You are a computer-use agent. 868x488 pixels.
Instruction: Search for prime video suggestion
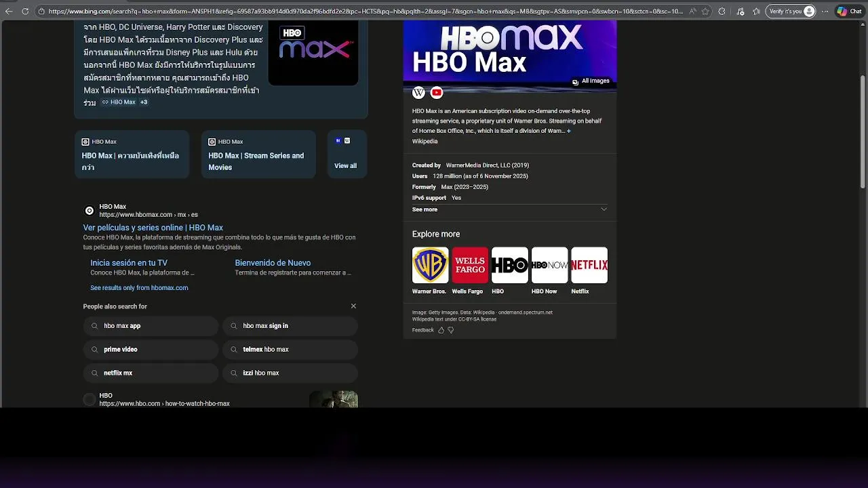click(x=151, y=350)
